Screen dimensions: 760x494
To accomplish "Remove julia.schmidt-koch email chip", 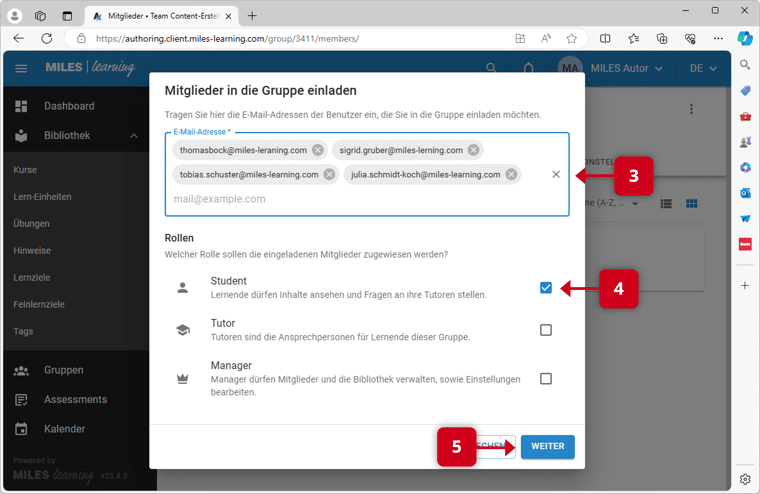I will pos(511,174).
